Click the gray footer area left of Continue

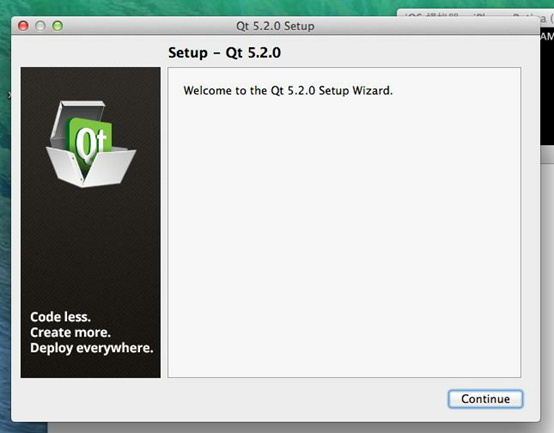click(x=230, y=399)
